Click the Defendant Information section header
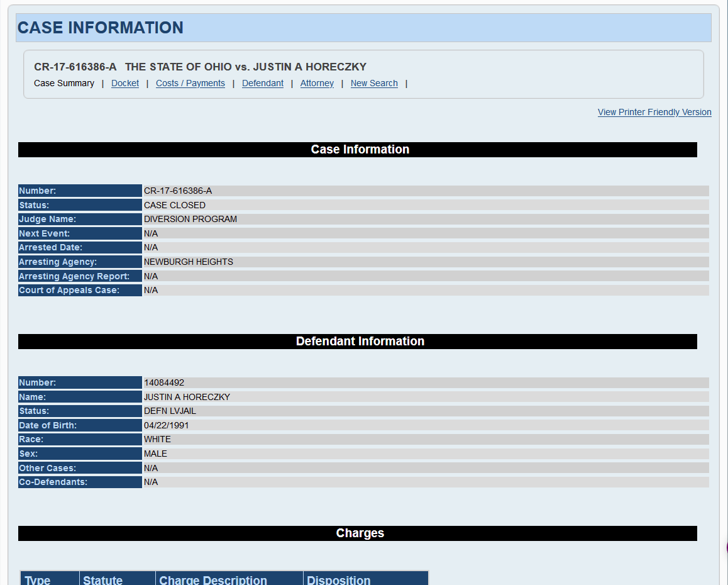Screen dimensions: 728x585 click(358, 342)
